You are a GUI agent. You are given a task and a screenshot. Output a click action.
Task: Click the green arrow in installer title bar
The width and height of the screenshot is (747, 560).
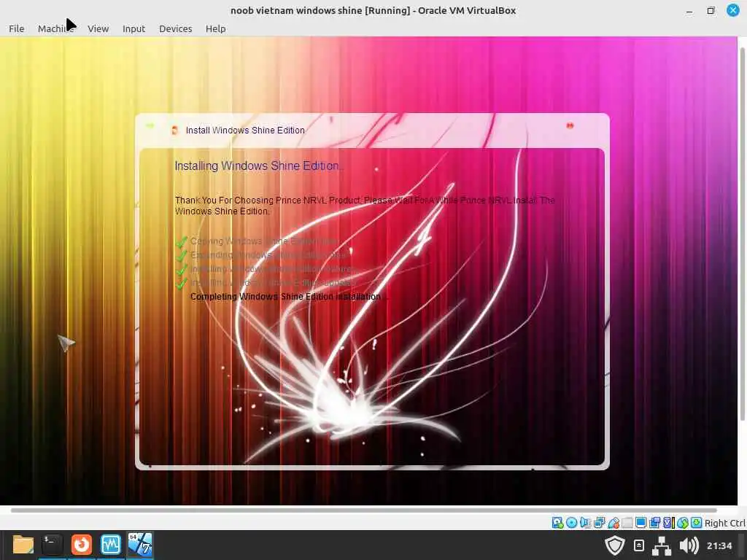point(150,125)
